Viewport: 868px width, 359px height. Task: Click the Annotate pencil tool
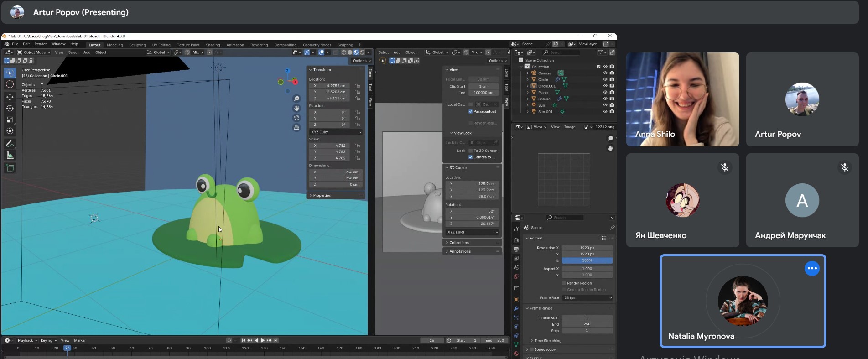click(10, 144)
